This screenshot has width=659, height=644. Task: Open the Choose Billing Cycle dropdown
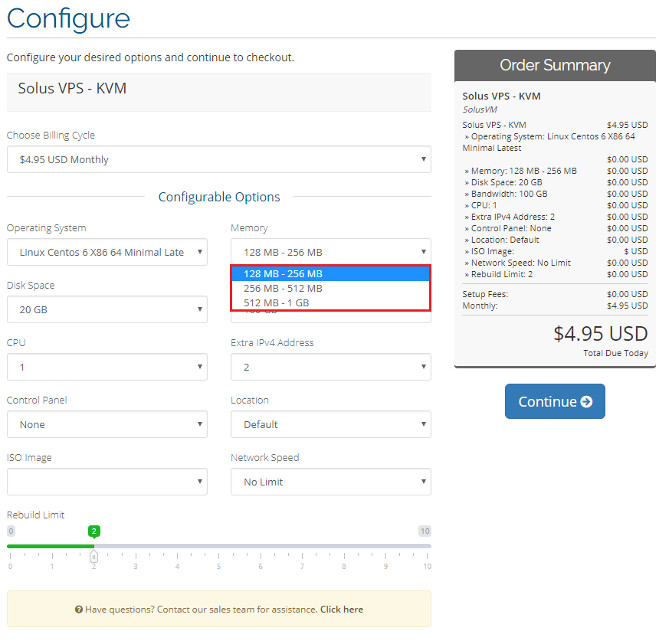tap(218, 159)
